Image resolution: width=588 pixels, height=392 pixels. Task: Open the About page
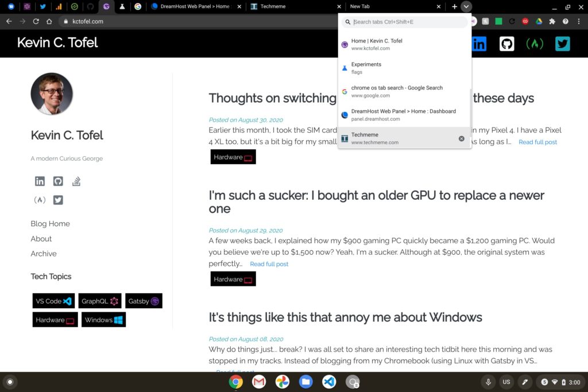point(41,239)
